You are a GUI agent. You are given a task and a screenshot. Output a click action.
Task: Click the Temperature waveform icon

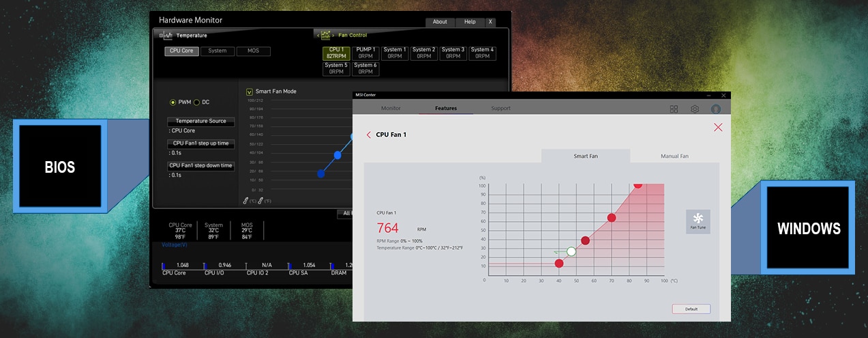pos(166,36)
